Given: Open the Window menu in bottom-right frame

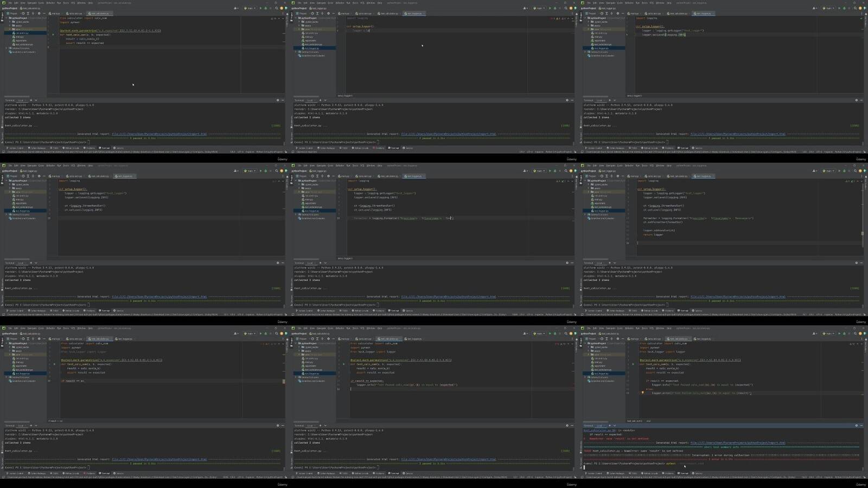Looking at the screenshot, I should (x=660, y=328).
